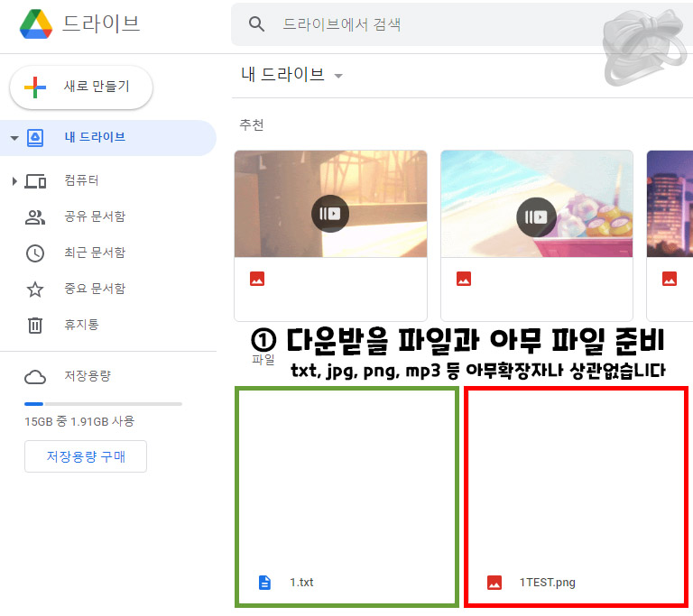The height and width of the screenshot is (616, 693).
Task: Click the 내 드라이브 header title
Action: 282,74
